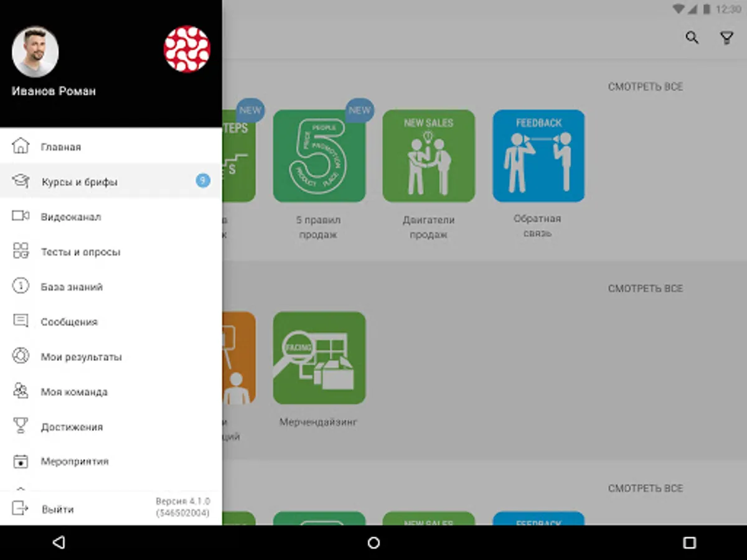The width and height of the screenshot is (747, 560).
Task: Tap the red company logo
Action: click(x=187, y=49)
